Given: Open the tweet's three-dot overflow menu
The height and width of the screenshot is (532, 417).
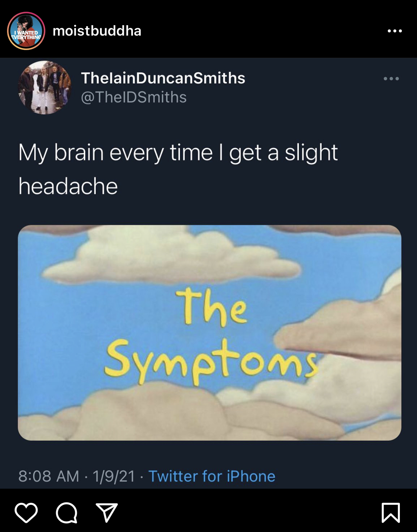Looking at the screenshot, I should click(x=391, y=79).
